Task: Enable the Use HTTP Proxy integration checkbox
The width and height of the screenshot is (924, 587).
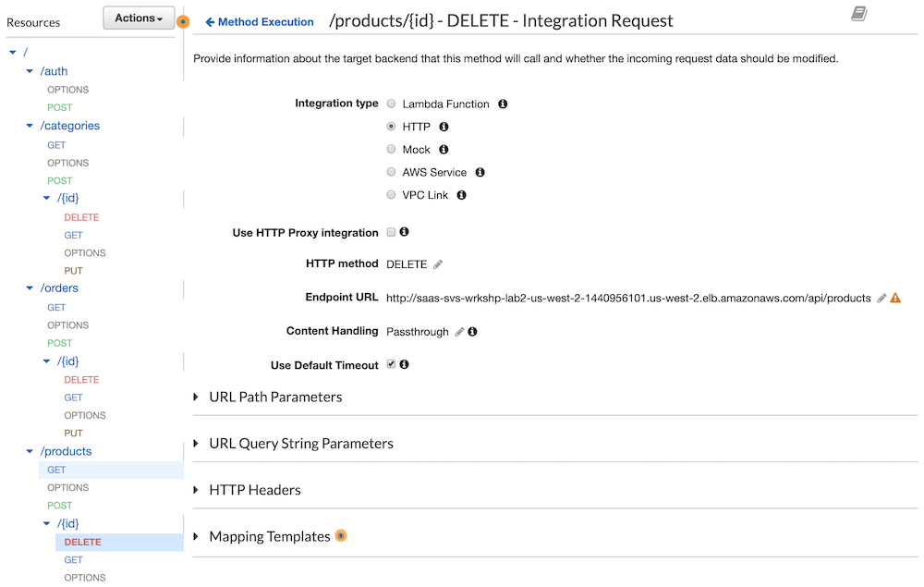Action: click(x=391, y=232)
